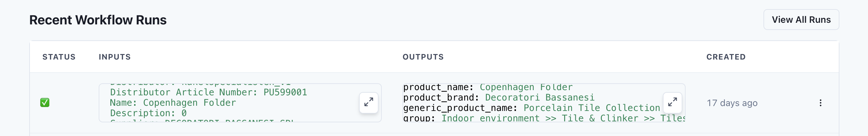868x136 pixels.
Task: Click the 'Description: 0' input line
Action: point(148,113)
